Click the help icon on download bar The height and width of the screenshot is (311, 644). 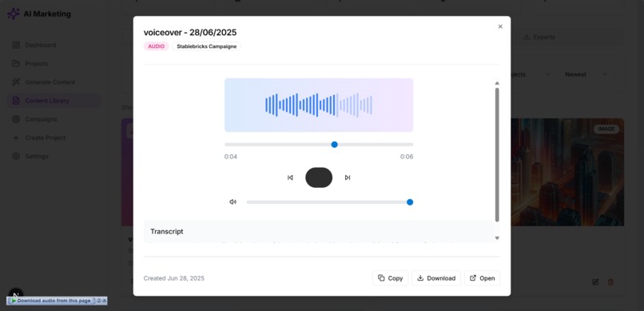pos(98,301)
